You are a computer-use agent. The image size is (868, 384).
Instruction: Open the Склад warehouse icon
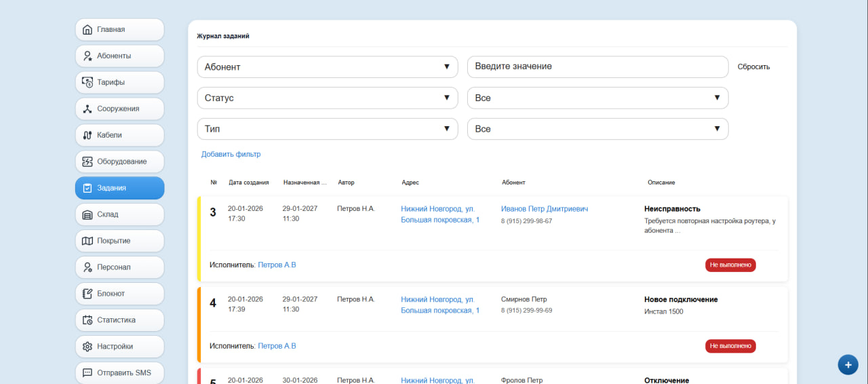coord(87,215)
